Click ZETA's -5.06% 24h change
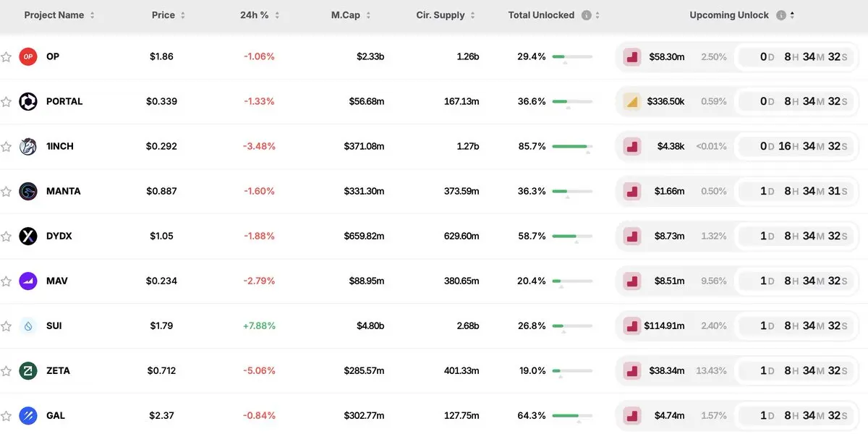Viewport: 868px width, 434px height. [x=259, y=370]
